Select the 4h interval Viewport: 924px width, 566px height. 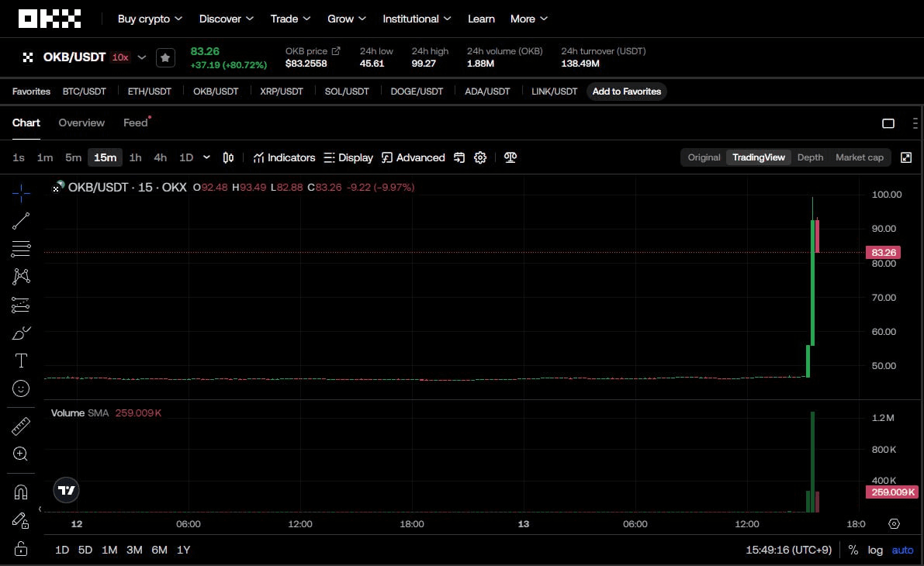[160, 157]
